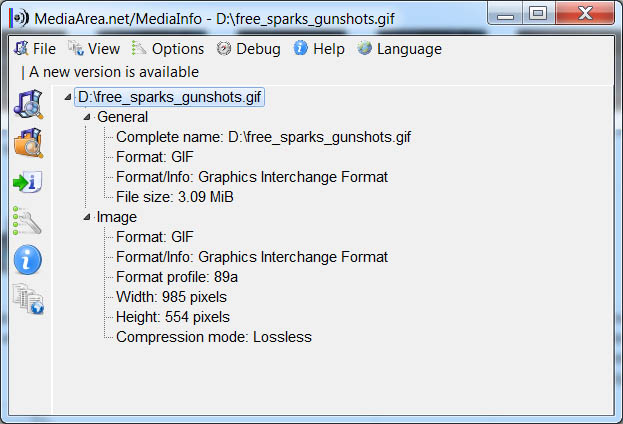Click the blue About info sidebar icon
This screenshot has width=623, height=424.
point(27,260)
